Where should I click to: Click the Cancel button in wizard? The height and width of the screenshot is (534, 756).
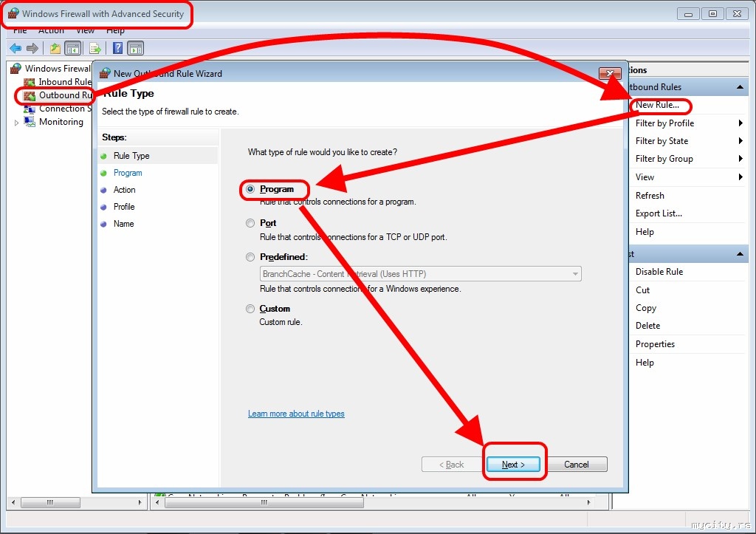click(x=576, y=464)
